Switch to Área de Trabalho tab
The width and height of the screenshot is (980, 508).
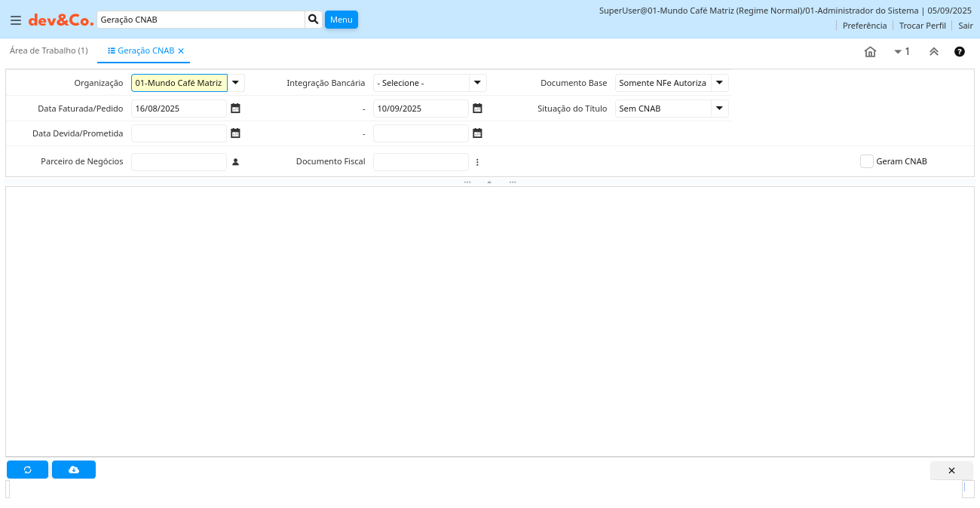48,50
